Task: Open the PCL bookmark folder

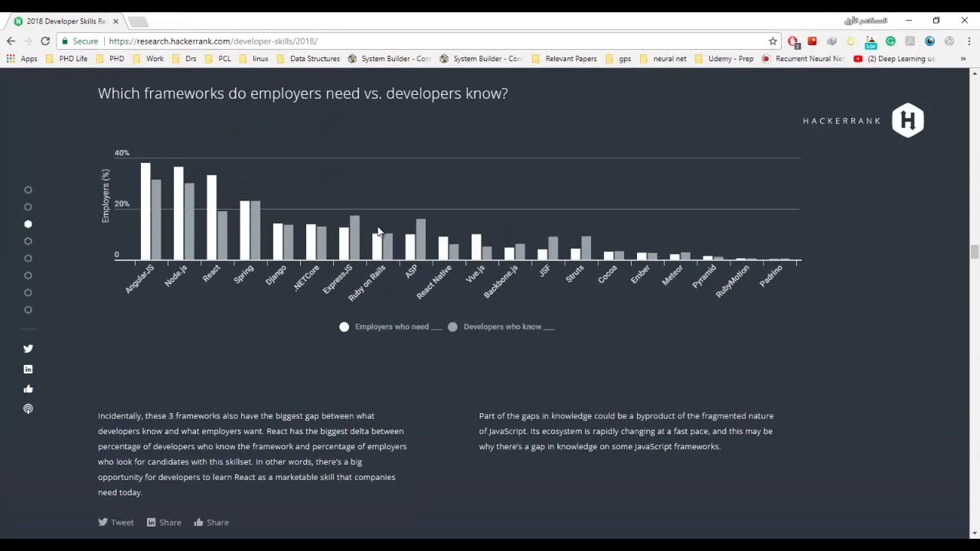Action: click(218, 58)
